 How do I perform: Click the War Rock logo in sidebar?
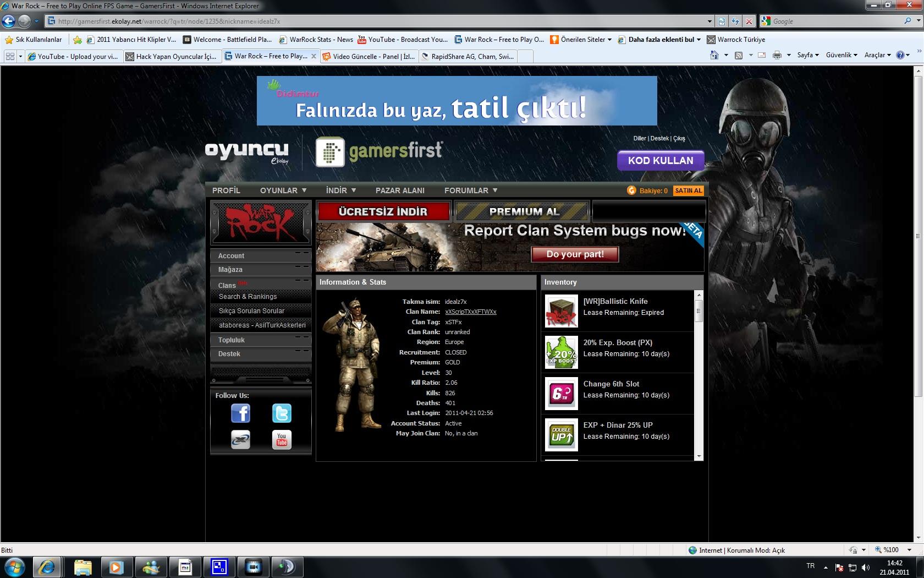click(261, 223)
